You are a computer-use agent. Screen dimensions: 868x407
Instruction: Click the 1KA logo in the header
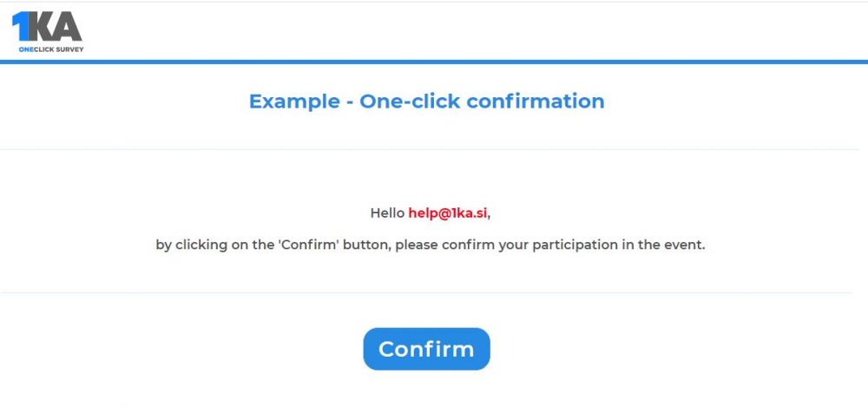[x=48, y=31]
